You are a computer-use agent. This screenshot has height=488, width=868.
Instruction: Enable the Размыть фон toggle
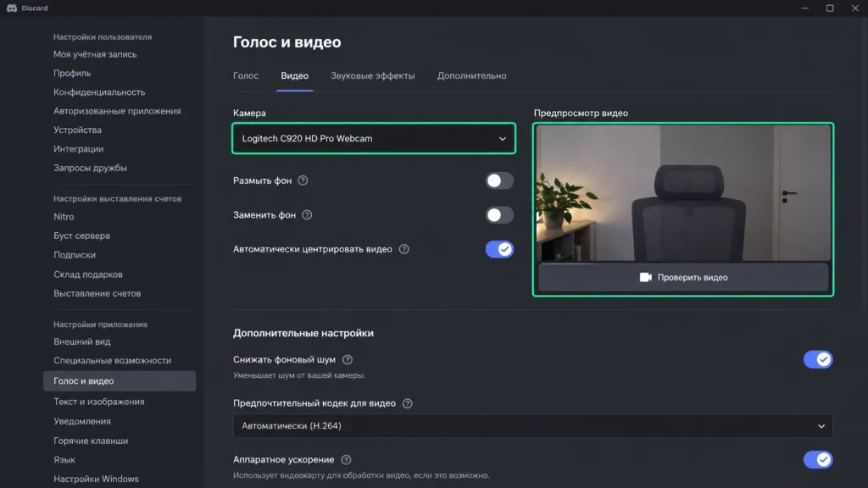pyautogui.click(x=499, y=180)
